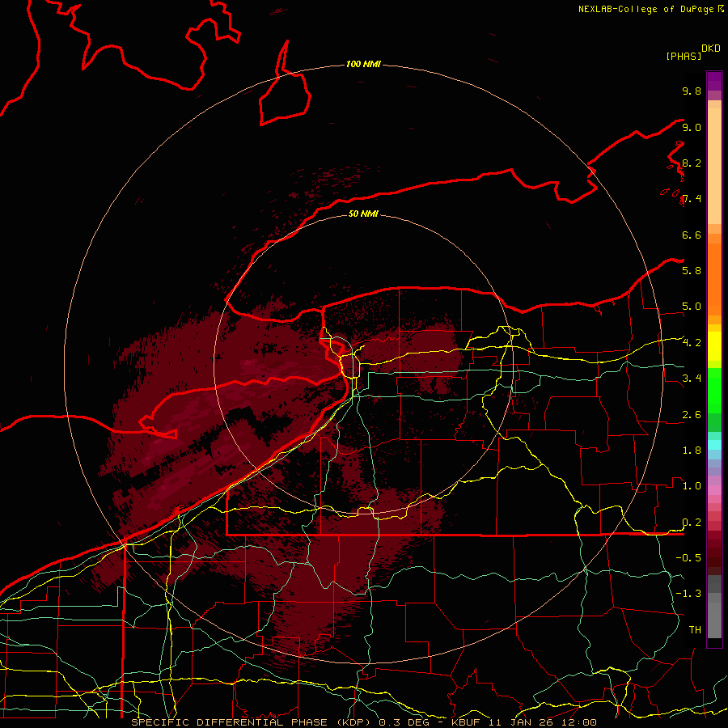
Task: Select the "DKD" label above the color scale
Action: point(711,49)
